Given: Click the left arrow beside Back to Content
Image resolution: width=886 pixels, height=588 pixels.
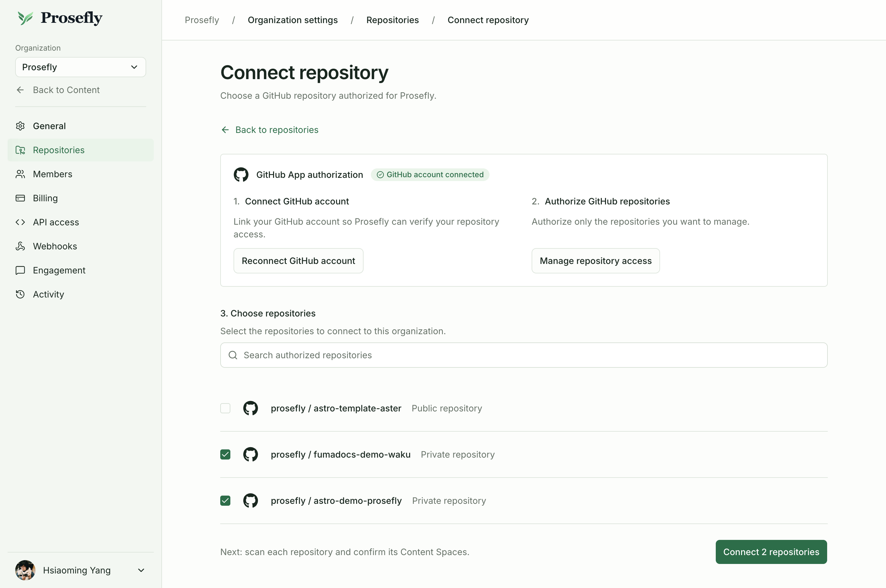Looking at the screenshot, I should pyautogui.click(x=20, y=90).
